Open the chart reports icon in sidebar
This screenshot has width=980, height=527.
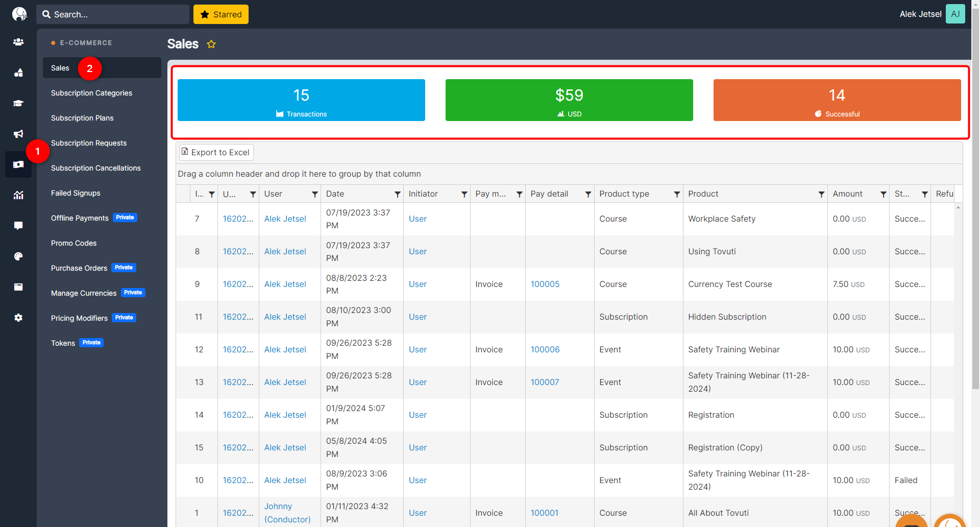[x=18, y=195]
